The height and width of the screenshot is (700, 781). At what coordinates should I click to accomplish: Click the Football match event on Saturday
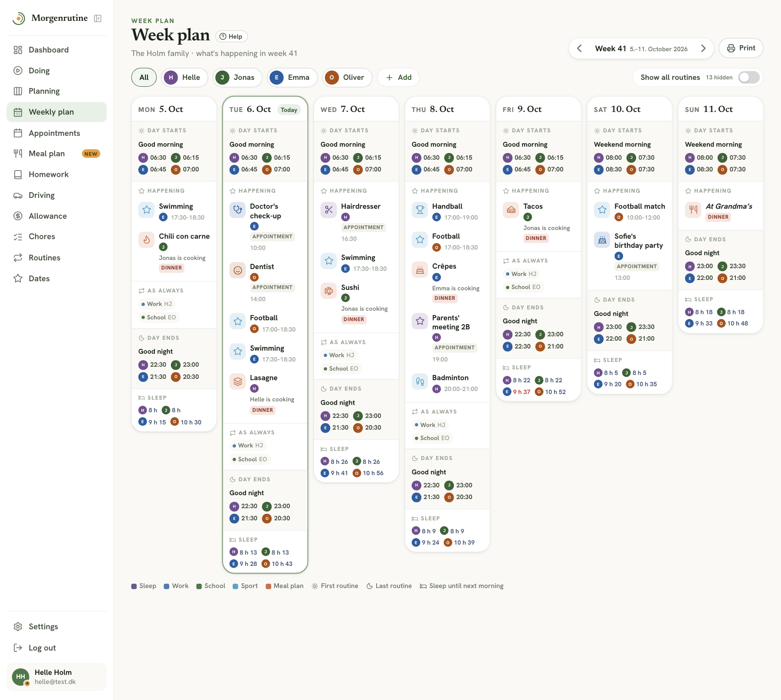(x=629, y=212)
